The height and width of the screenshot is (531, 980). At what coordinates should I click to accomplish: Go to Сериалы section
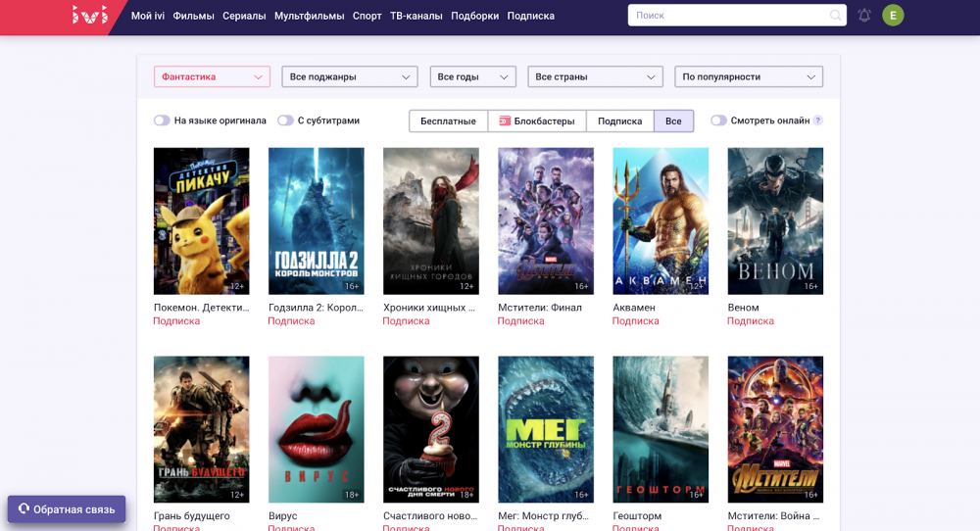coord(244,16)
